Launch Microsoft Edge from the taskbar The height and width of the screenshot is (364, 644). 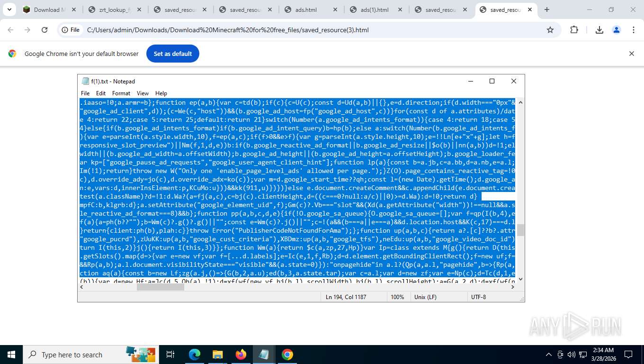pos(195,355)
